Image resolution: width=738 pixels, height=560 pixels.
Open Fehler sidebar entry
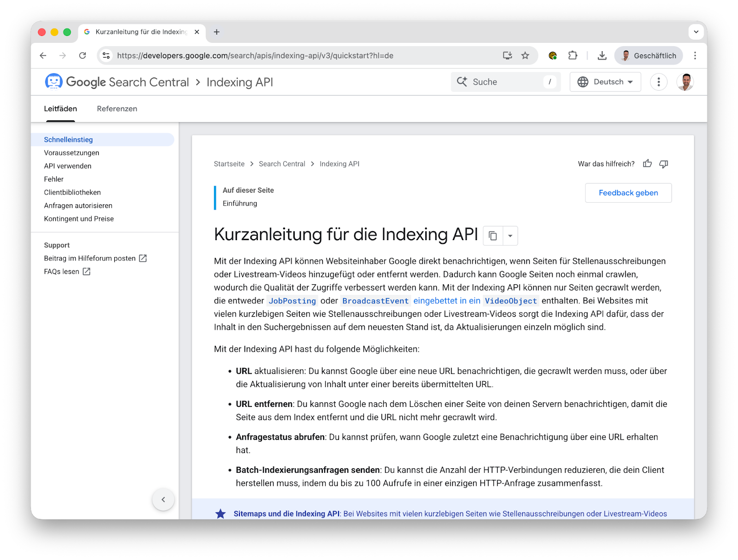54,179
